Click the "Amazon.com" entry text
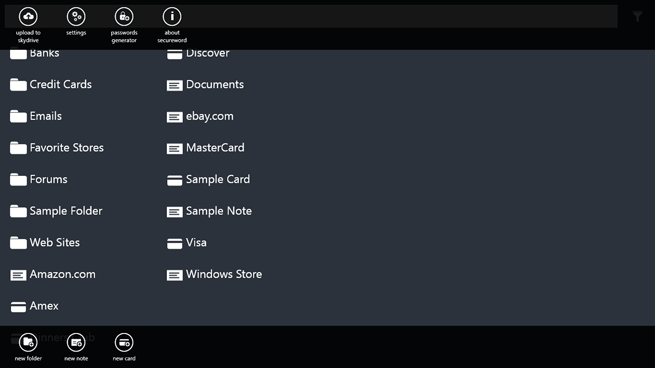This screenshot has height=368, width=655. [63, 274]
